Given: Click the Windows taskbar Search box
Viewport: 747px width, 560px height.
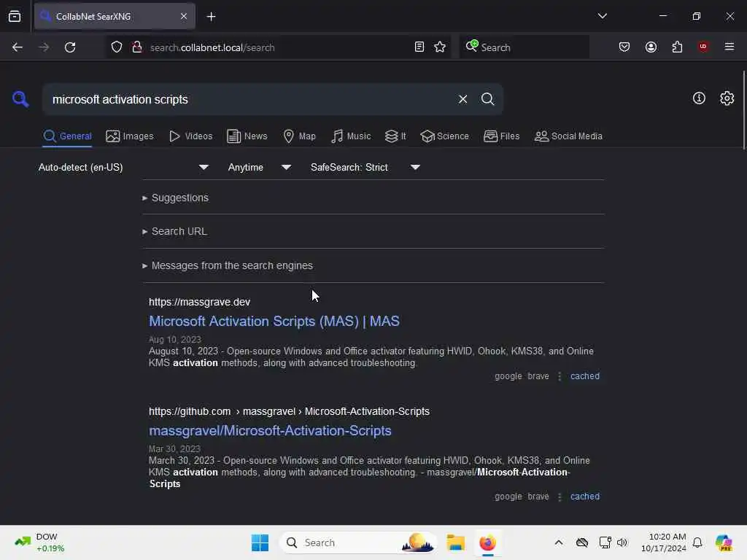Looking at the screenshot, I should pos(358,542).
